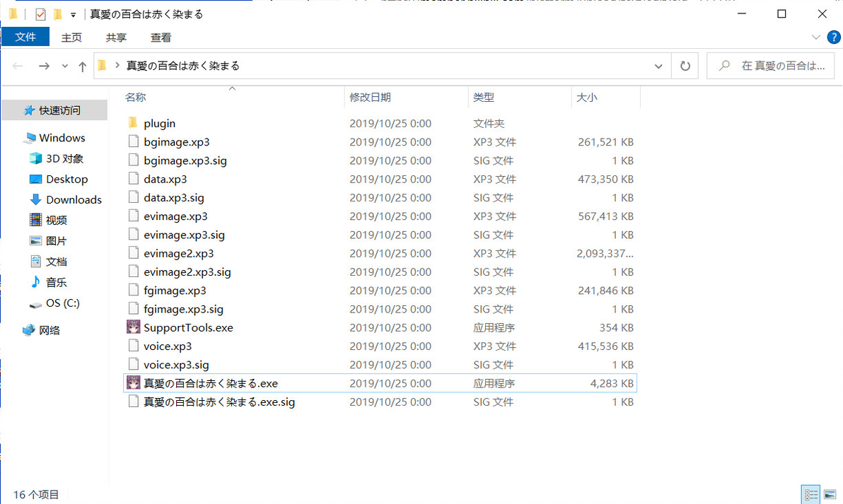
Task: Select 网络 in the navigation pane
Action: [x=42, y=330]
